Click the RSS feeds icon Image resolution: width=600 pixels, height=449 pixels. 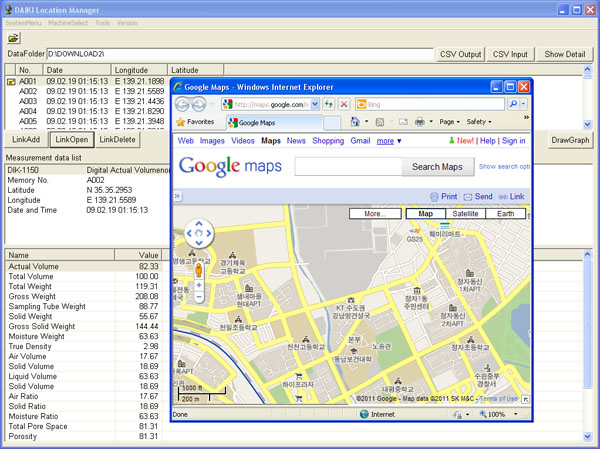tap(380, 122)
